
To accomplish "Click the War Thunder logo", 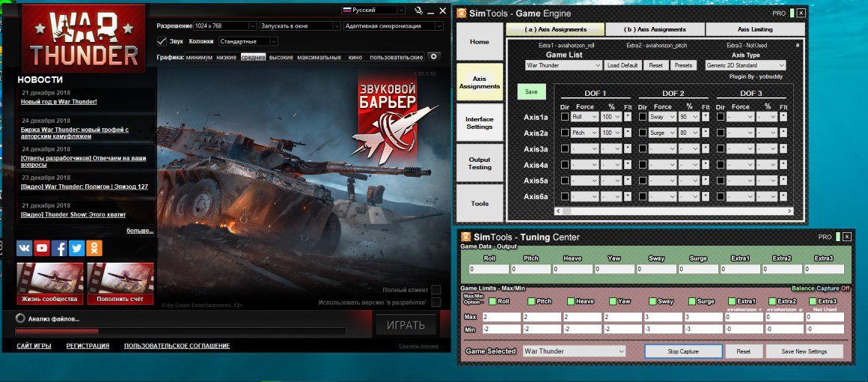I will click(x=83, y=37).
